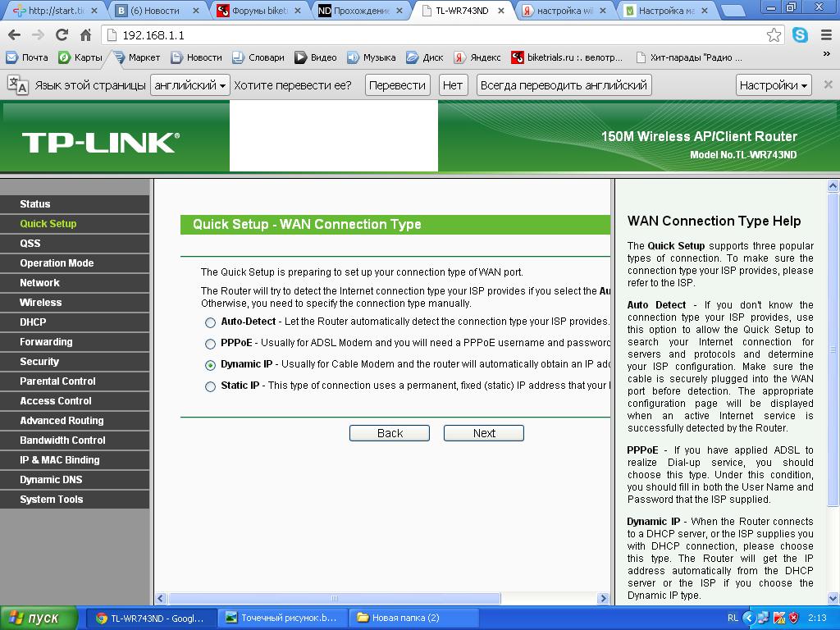Show more bookmarks with chevron
This screenshot has height=630, width=840.
point(826,55)
